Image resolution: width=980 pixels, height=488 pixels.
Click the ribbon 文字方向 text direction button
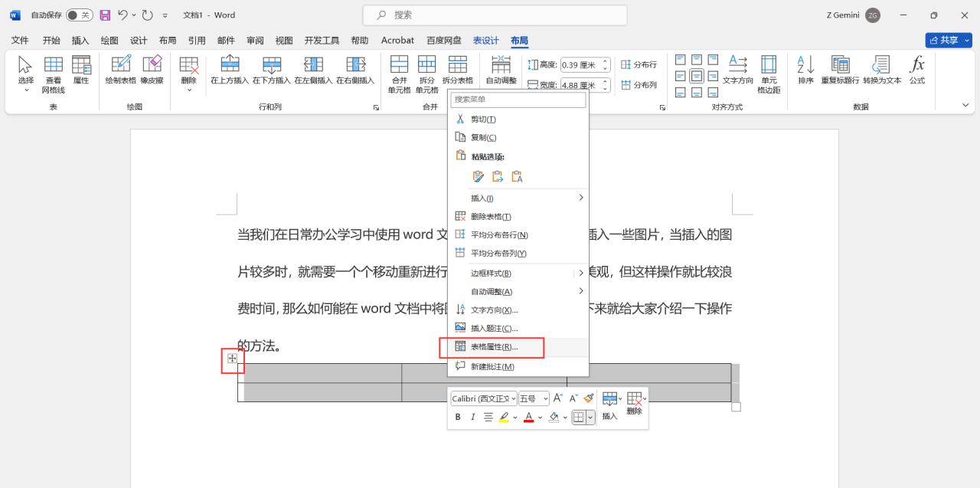(x=738, y=70)
